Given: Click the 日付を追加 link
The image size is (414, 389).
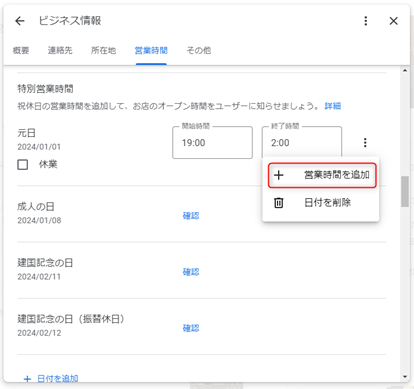Looking at the screenshot, I should 58,379.
